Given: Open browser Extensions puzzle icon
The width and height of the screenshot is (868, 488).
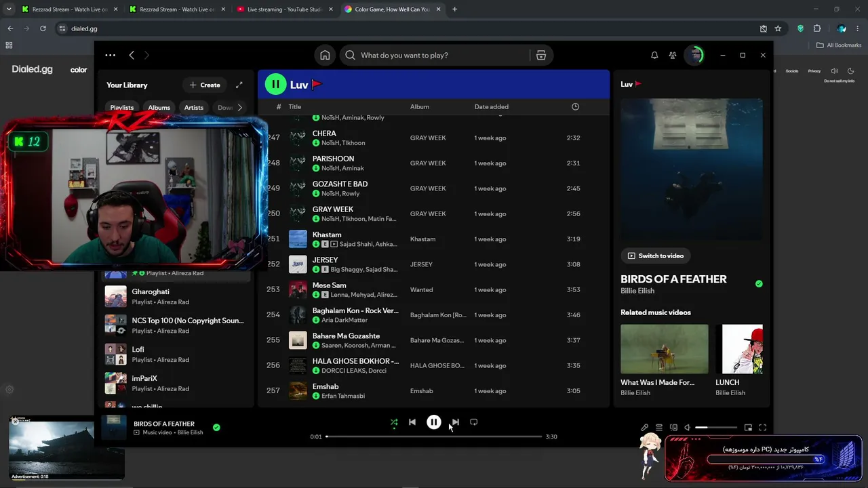Looking at the screenshot, I should coord(816,28).
